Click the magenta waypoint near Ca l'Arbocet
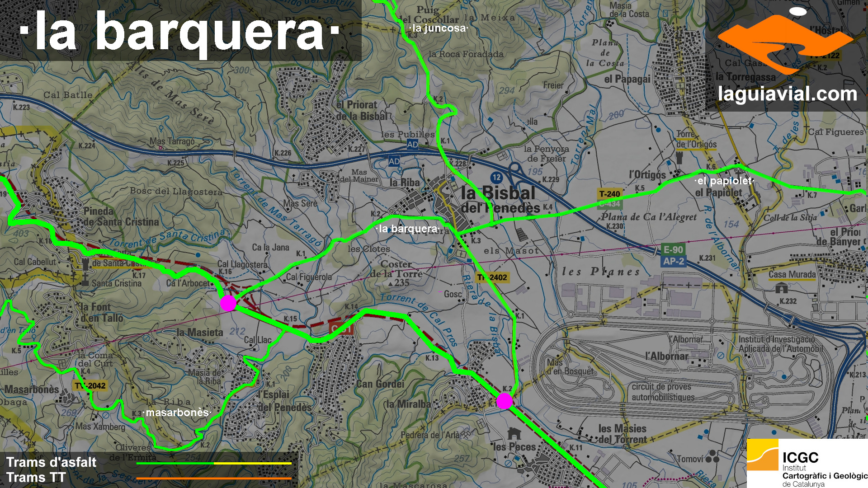868x488 pixels. coord(228,303)
